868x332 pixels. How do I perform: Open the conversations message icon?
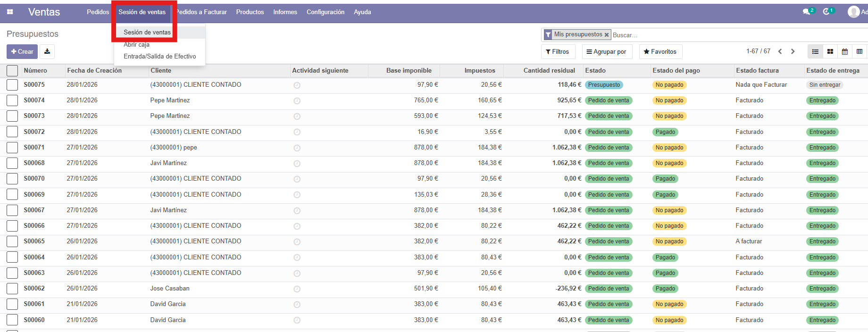tap(807, 12)
